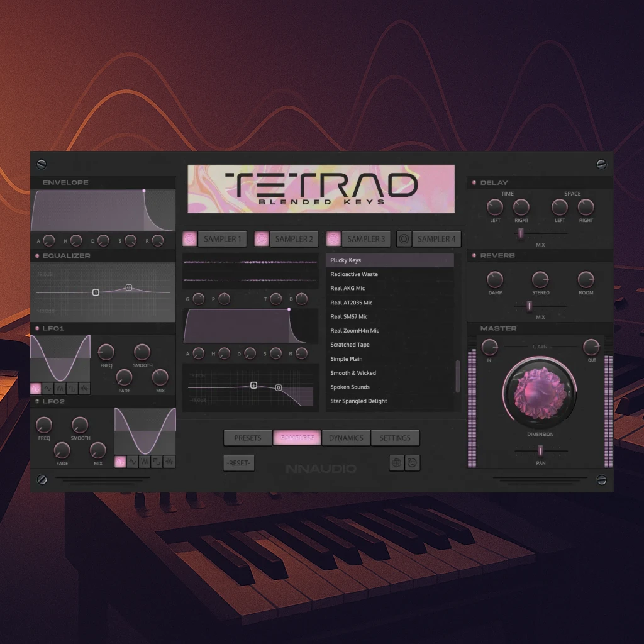Click the face icon beside globe
This screenshot has width=644, height=644.
(412, 463)
